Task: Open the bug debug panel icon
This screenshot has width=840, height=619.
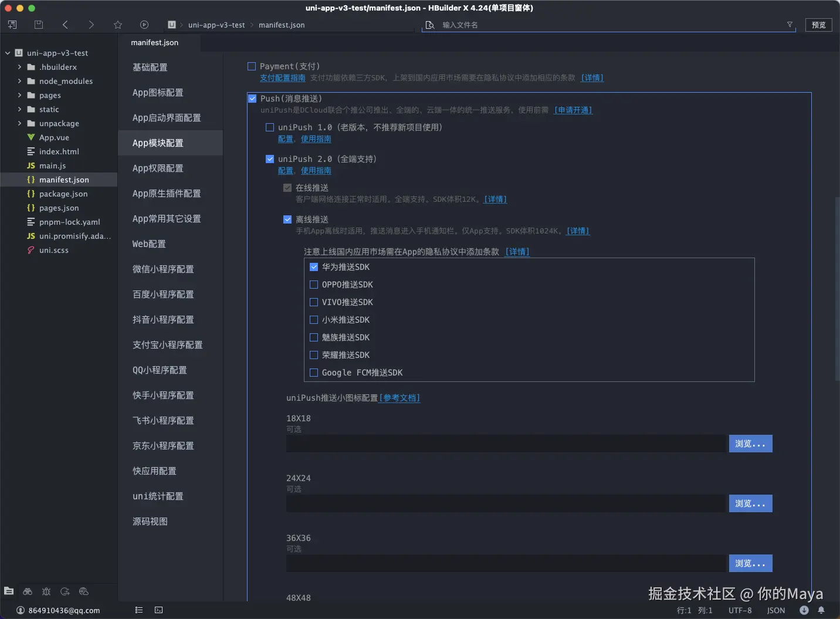Action: [x=46, y=591]
